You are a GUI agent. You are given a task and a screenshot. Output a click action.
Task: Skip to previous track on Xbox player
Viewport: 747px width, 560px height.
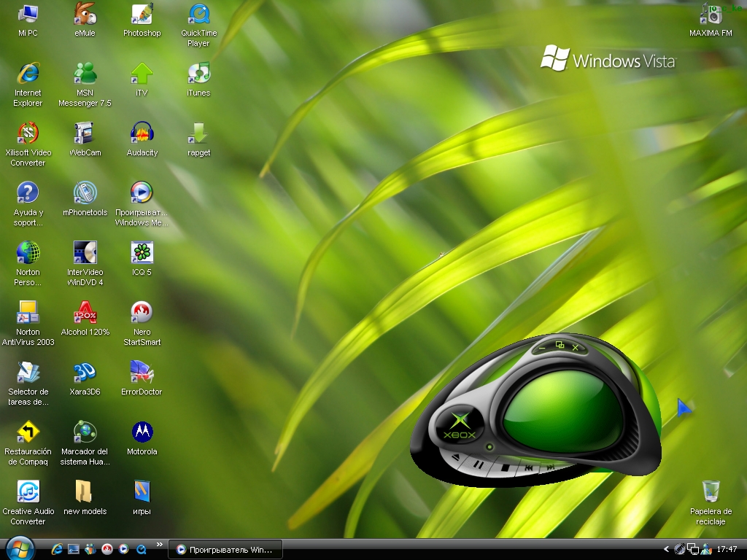528,469
